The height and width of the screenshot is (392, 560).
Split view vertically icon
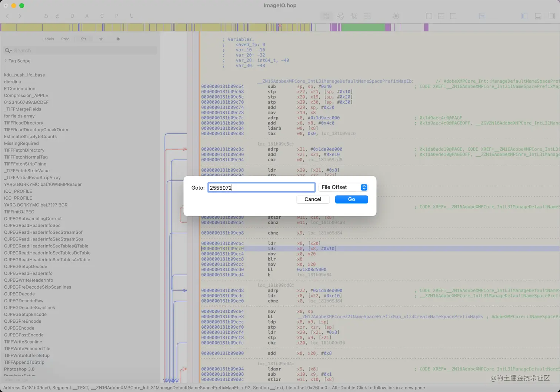(x=429, y=16)
